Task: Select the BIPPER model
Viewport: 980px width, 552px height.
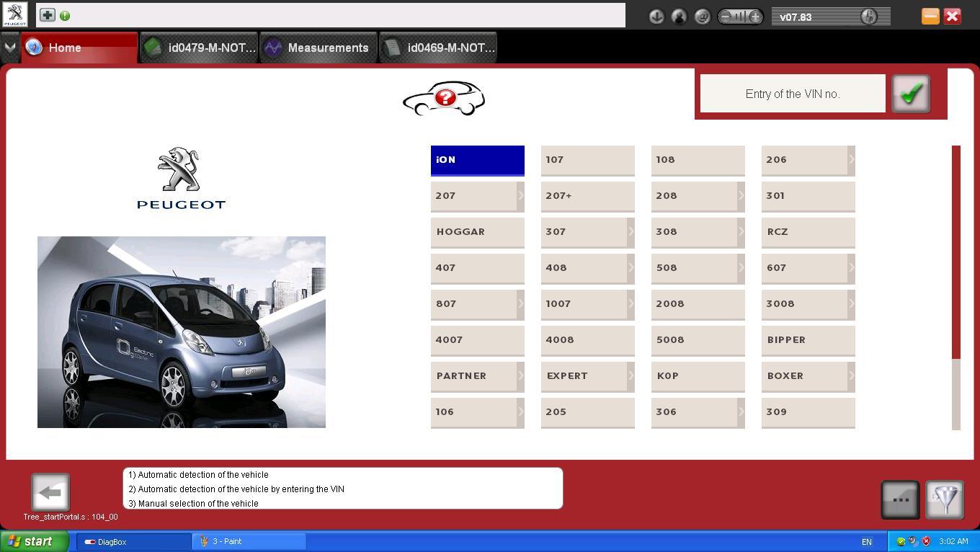Action: click(x=808, y=340)
